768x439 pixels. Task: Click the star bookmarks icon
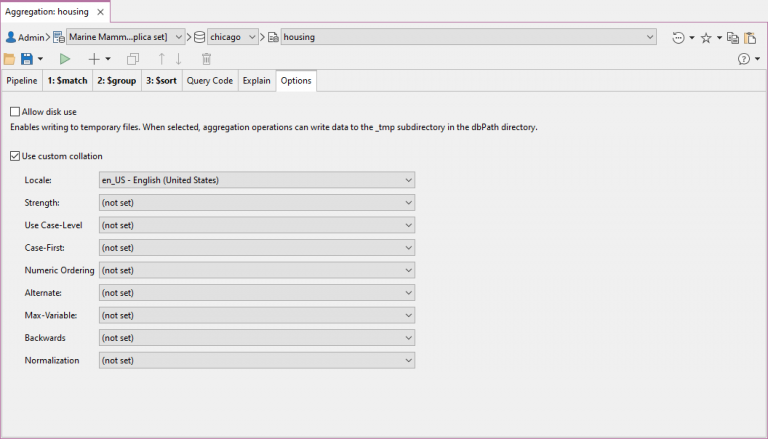point(706,37)
